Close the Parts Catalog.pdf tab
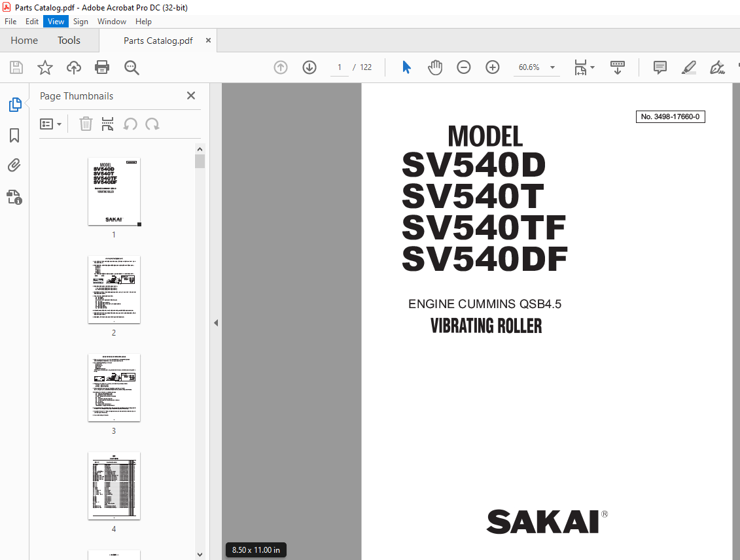740x560 pixels. [x=208, y=41]
